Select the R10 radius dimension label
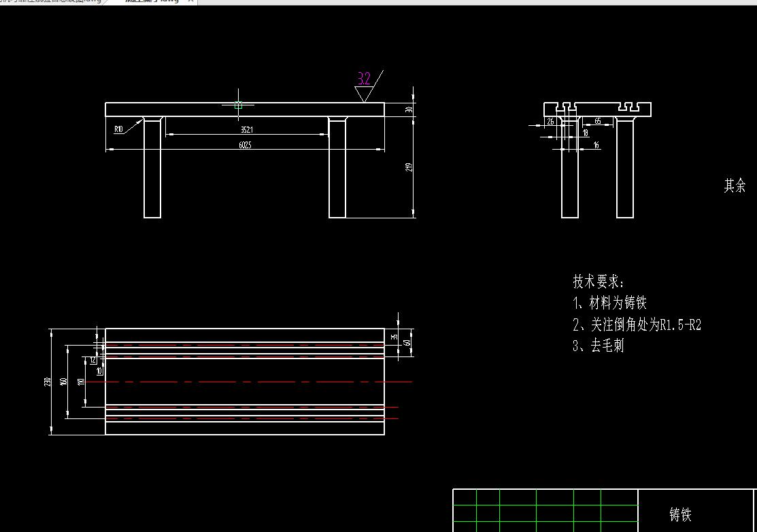The height and width of the screenshot is (532, 757). pyautogui.click(x=119, y=129)
